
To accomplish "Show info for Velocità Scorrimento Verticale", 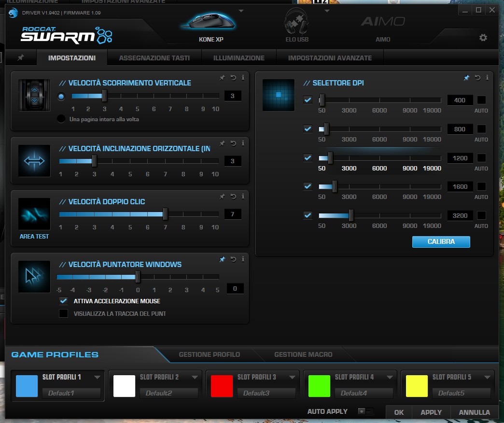I will pos(243,77).
